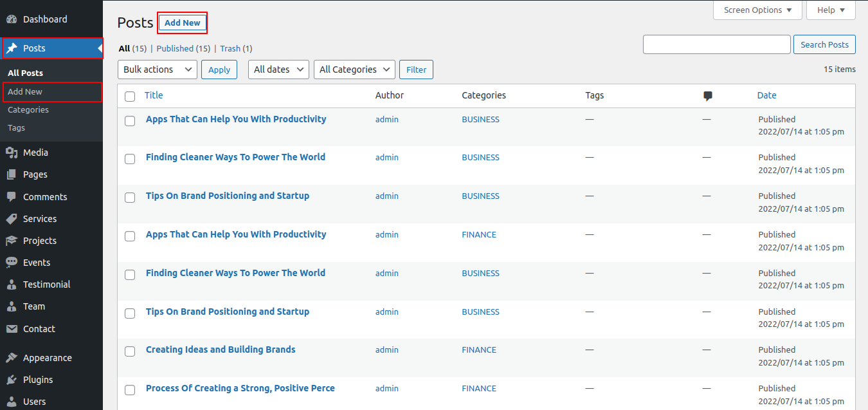Screen dimensions: 868x410
Task: Open the All Categories dropdown
Action: tap(354, 70)
